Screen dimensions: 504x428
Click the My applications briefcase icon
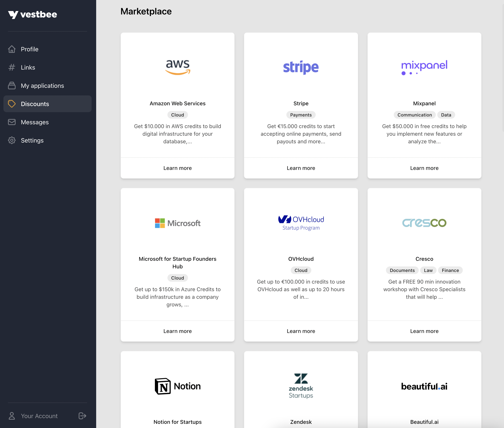click(x=12, y=86)
